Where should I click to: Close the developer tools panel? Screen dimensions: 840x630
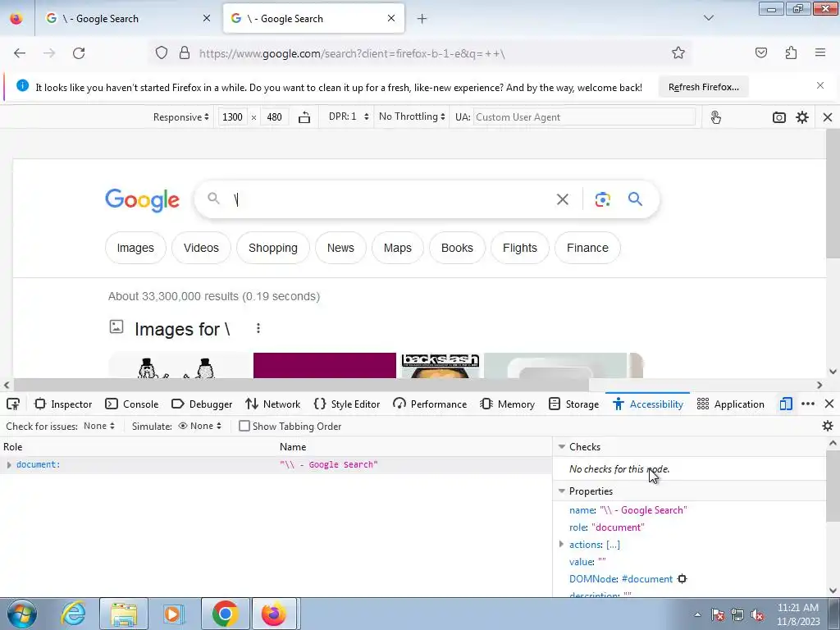point(829,404)
